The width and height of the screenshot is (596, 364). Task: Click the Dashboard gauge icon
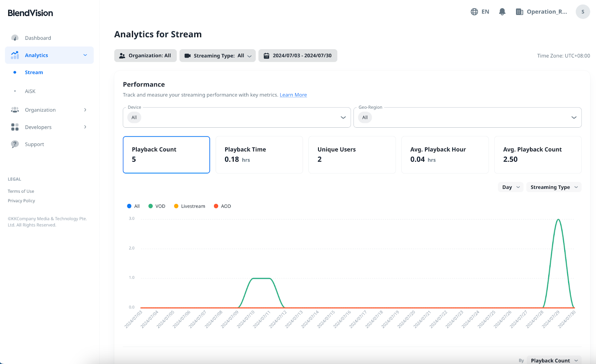(15, 38)
